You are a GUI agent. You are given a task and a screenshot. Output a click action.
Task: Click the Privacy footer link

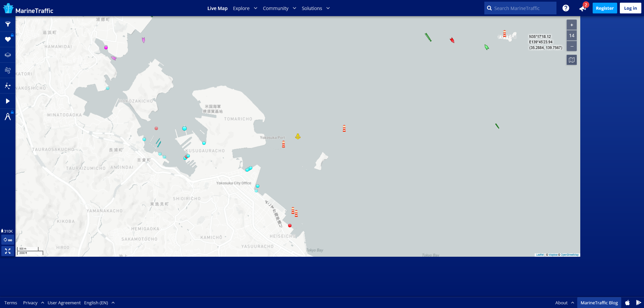[x=30, y=303]
